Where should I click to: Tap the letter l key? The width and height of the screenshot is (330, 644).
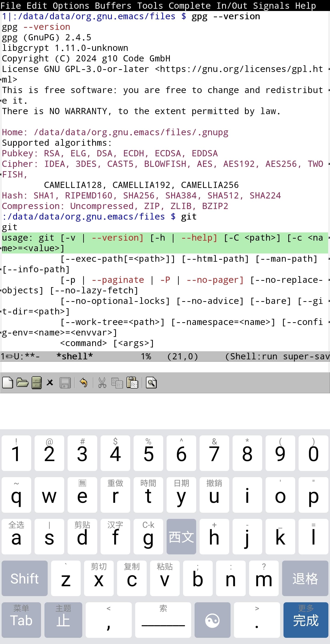(x=313, y=537)
